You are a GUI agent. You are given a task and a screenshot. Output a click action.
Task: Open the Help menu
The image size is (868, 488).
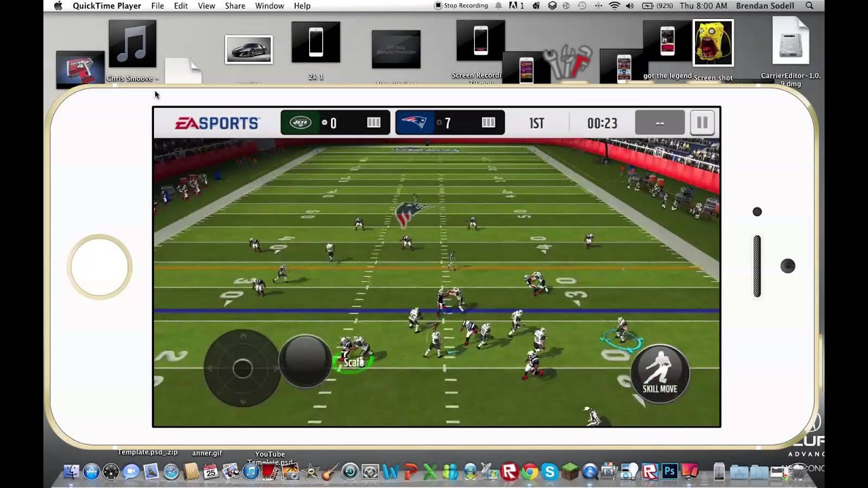pyautogui.click(x=302, y=5)
